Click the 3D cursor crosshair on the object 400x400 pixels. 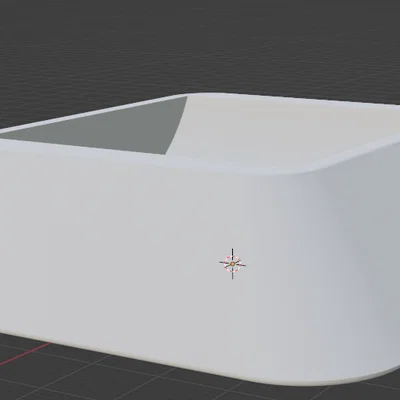pos(233,264)
